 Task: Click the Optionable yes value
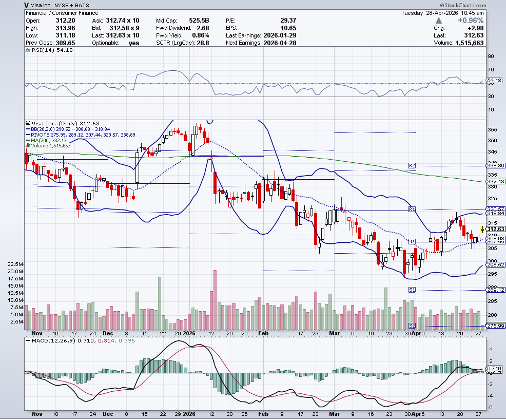[134, 43]
